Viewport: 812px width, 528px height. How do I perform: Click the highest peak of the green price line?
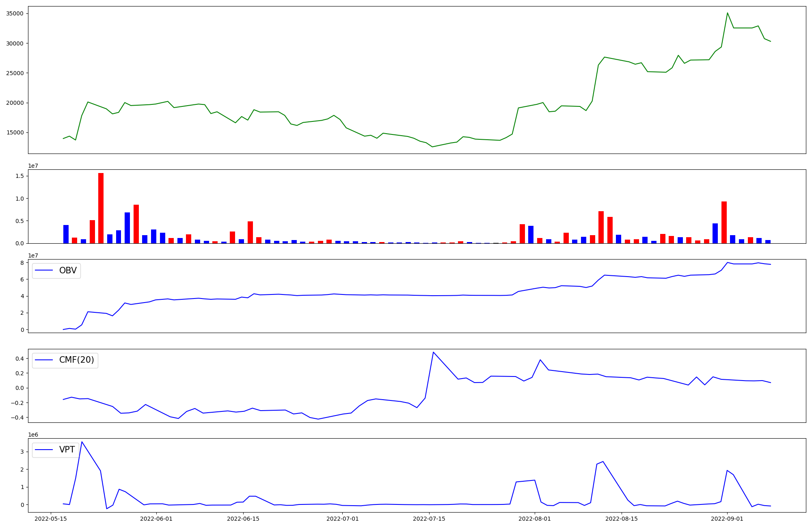[x=727, y=13]
